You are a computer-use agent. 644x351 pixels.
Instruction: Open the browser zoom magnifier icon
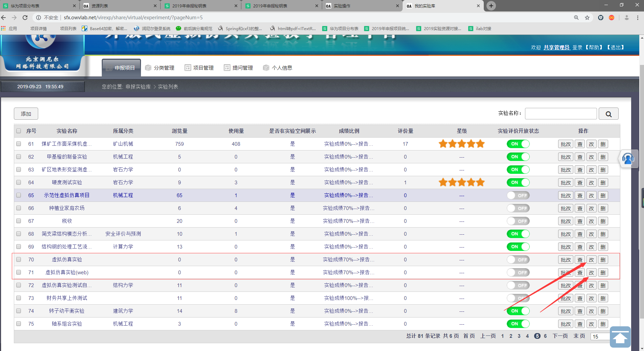click(576, 18)
